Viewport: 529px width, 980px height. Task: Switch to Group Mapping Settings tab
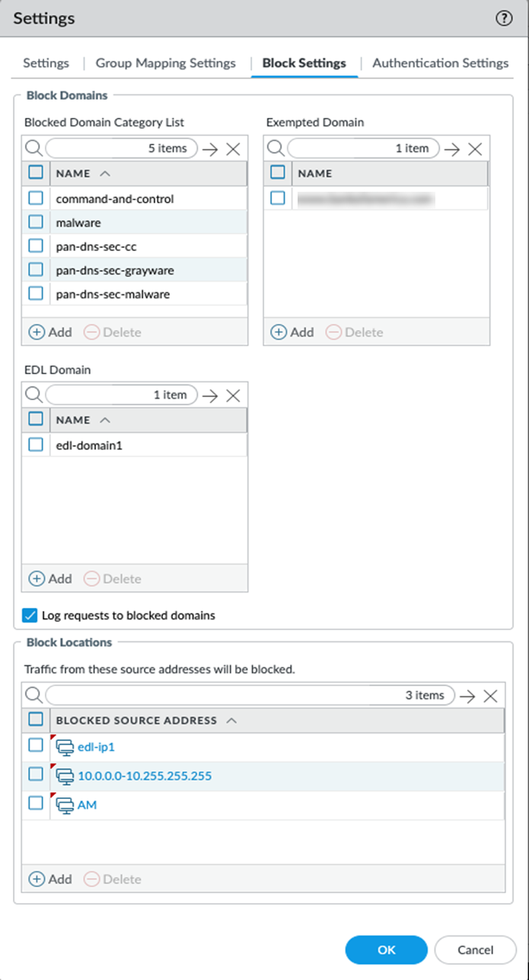coord(165,63)
